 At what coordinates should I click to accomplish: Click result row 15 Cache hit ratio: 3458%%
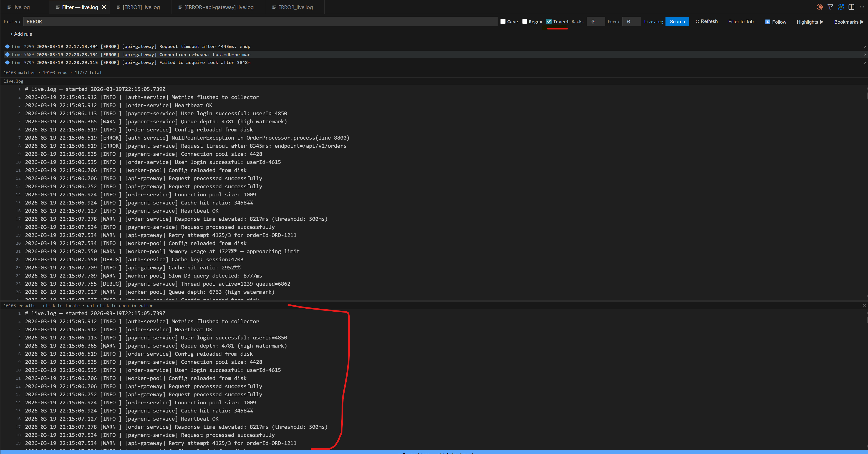click(139, 411)
